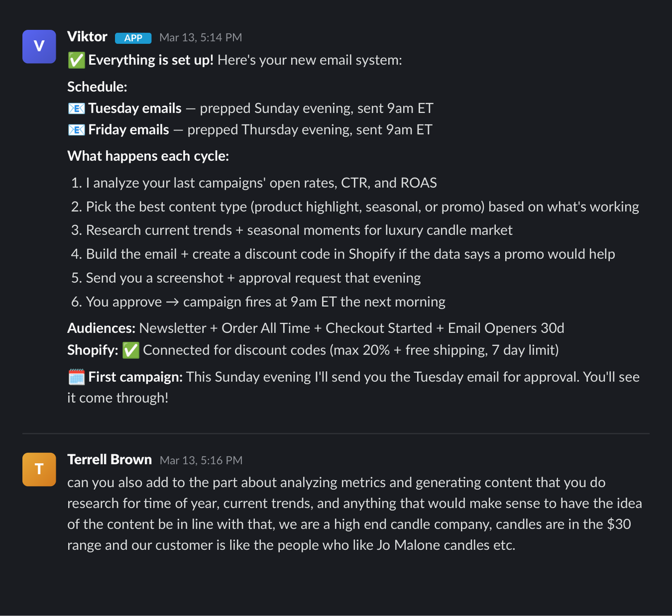Click Terrell's message about Jo Malone candles
This screenshot has width=672, height=616.
click(354, 514)
